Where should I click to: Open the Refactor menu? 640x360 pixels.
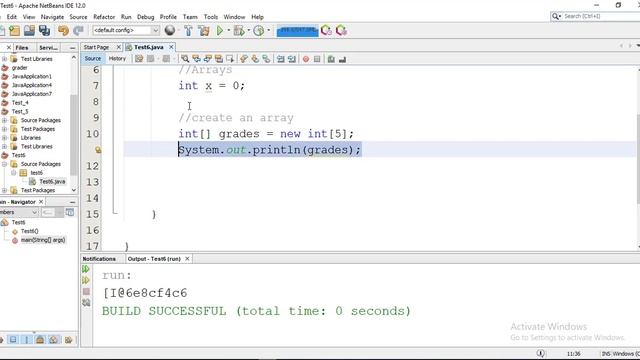pos(104,17)
